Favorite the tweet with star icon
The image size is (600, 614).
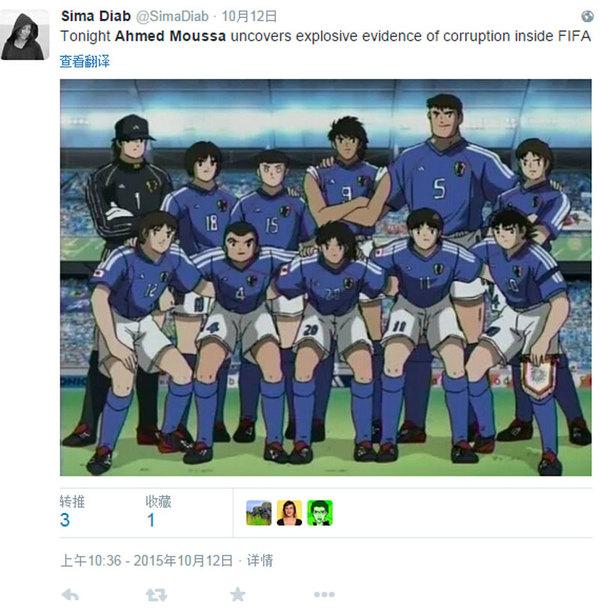[x=238, y=594]
